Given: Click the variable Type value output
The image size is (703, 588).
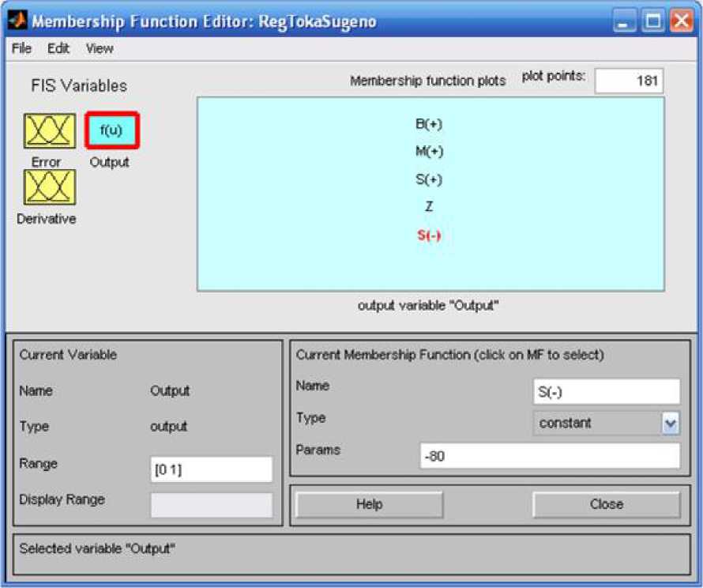Looking at the screenshot, I should tap(168, 426).
